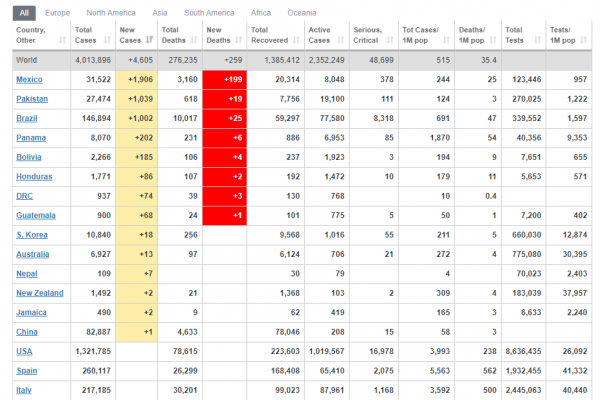Screen dimensions: 600x400
Task: Open the Brazil country link
Action: click(27, 118)
